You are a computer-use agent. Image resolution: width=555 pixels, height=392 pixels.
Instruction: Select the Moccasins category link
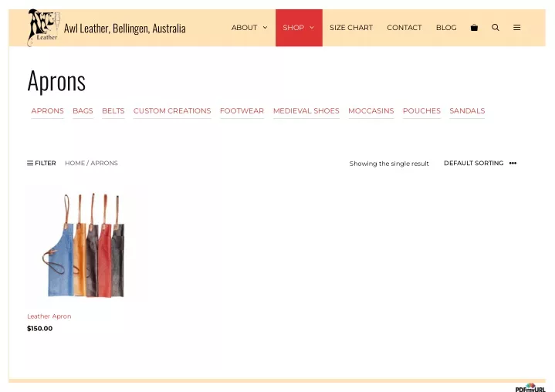click(371, 111)
